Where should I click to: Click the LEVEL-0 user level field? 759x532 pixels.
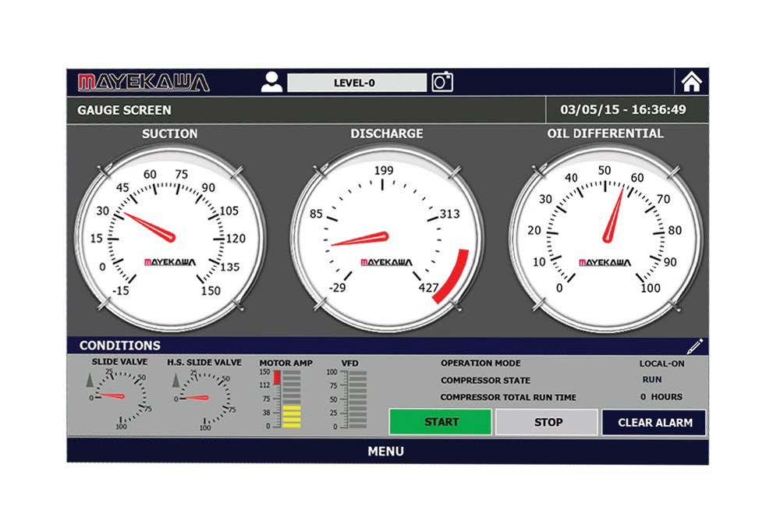356,83
